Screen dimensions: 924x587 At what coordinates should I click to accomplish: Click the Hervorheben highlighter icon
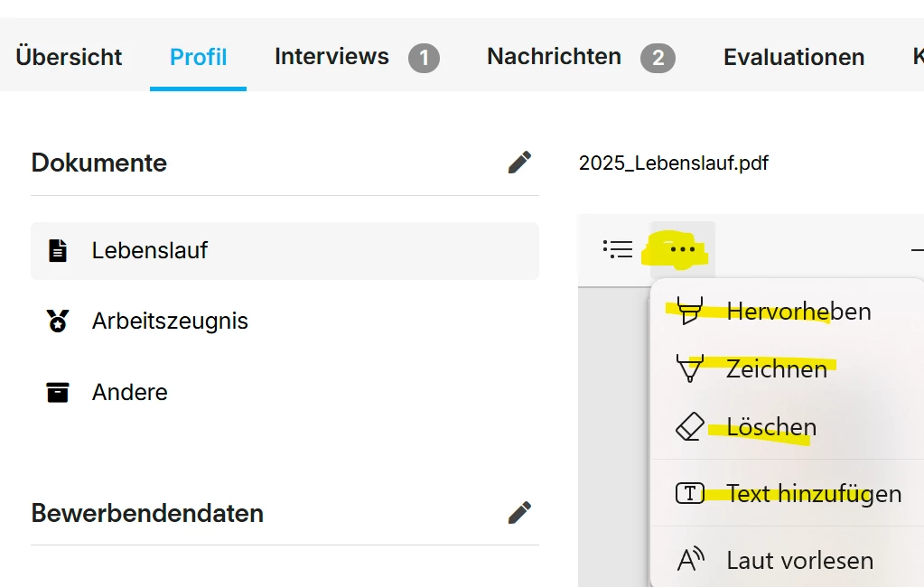690,312
